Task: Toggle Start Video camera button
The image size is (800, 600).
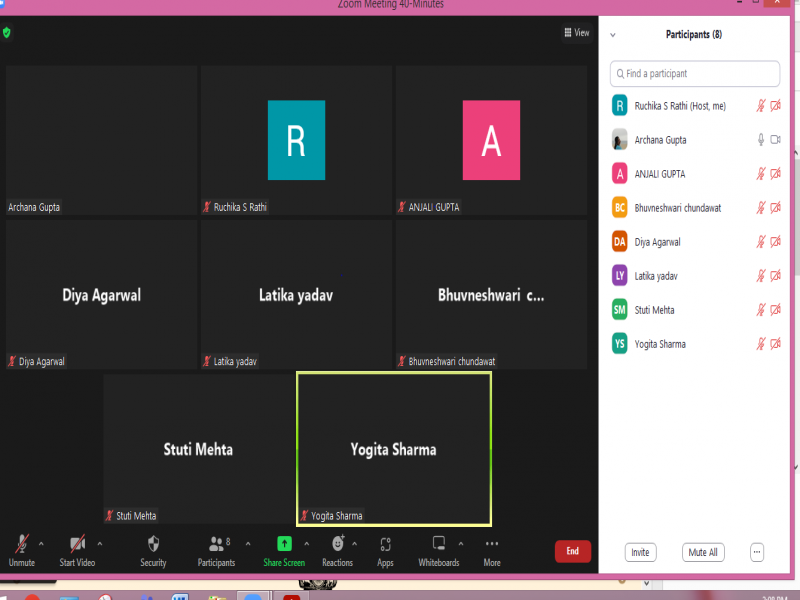Action: click(x=77, y=545)
